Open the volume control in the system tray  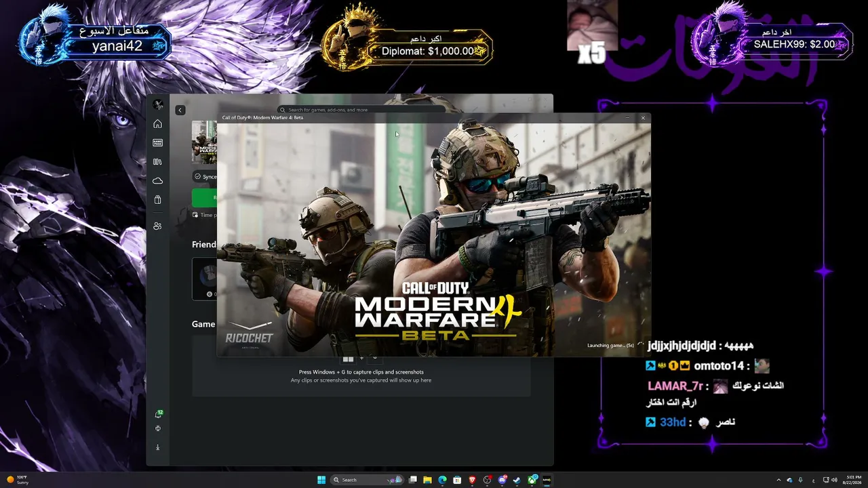click(834, 480)
